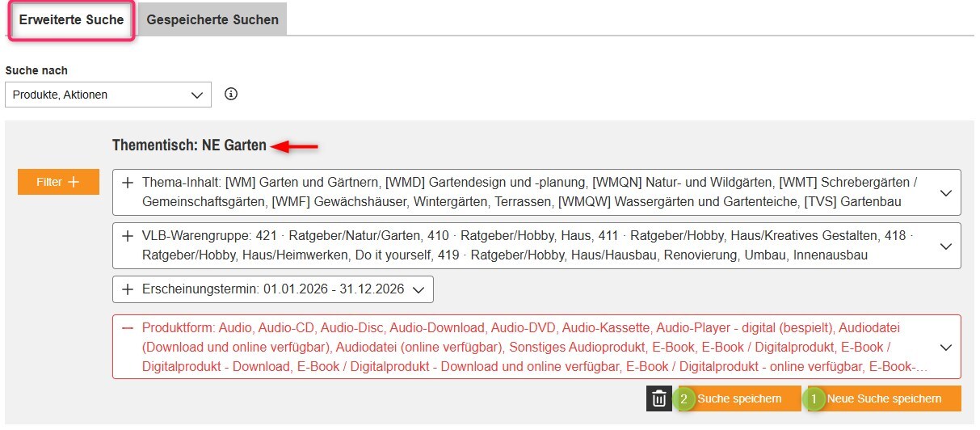Expand the Erscheinungstermin date range chevron
The image size is (980, 430).
(418, 289)
